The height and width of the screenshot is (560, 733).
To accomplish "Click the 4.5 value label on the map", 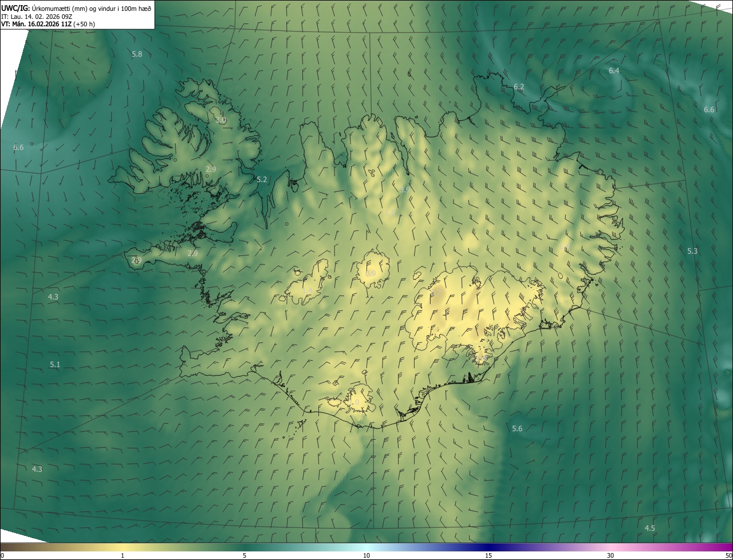I will pos(649,528).
